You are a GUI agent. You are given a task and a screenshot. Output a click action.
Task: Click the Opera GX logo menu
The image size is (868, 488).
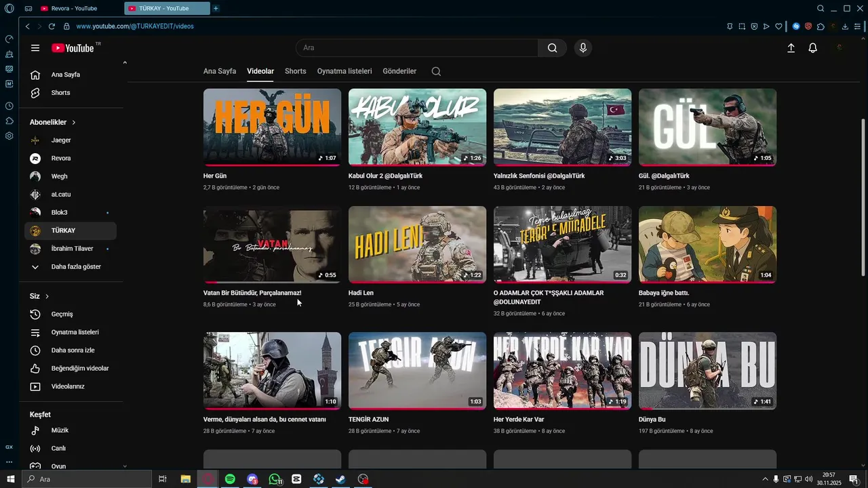pos(9,8)
